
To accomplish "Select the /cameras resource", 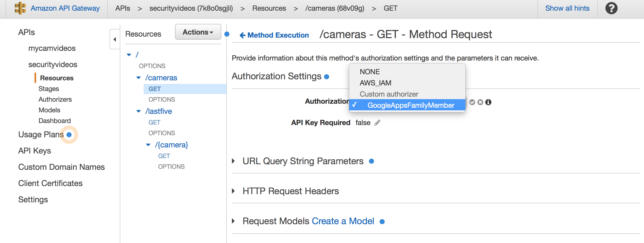I will tap(161, 78).
